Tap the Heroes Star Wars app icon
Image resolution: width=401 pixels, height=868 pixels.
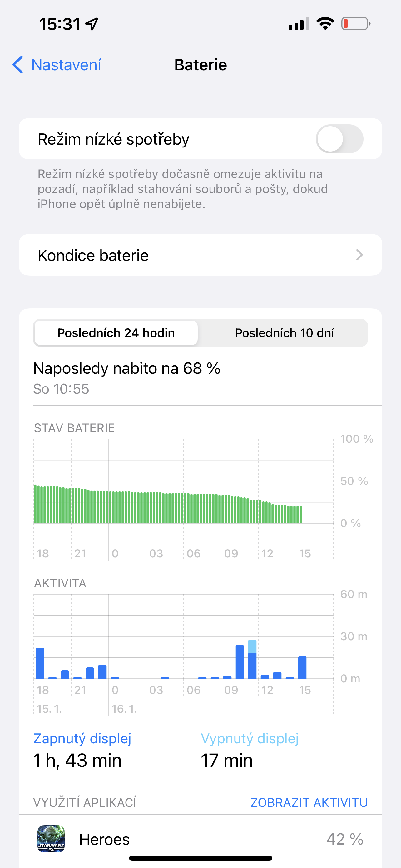coord(51,839)
